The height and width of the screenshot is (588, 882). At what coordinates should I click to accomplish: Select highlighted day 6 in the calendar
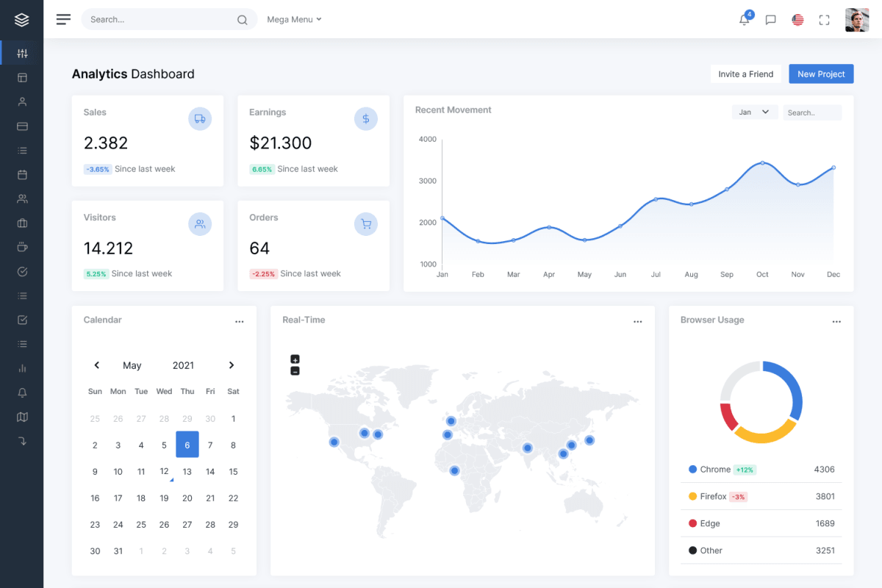pos(187,445)
